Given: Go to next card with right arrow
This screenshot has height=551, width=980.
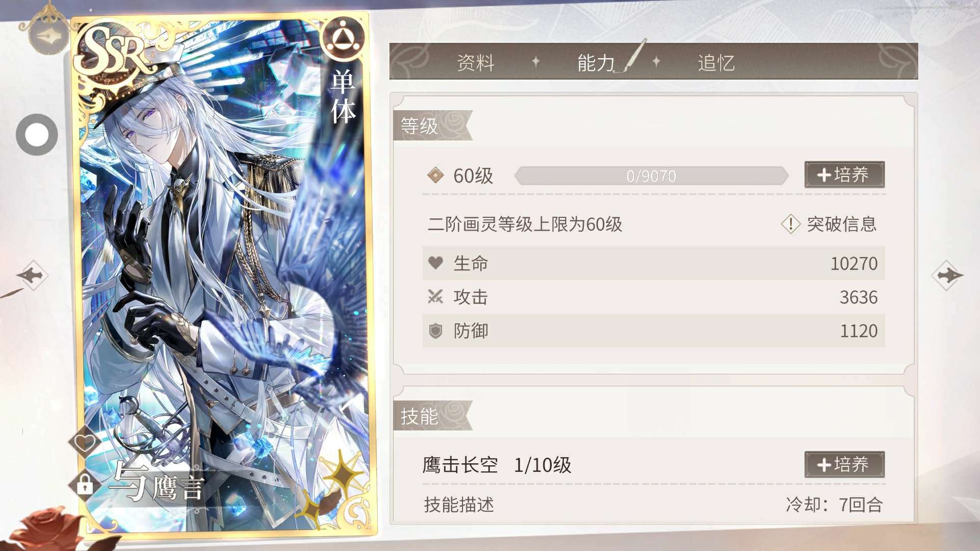Looking at the screenshot, I should 947,275.
